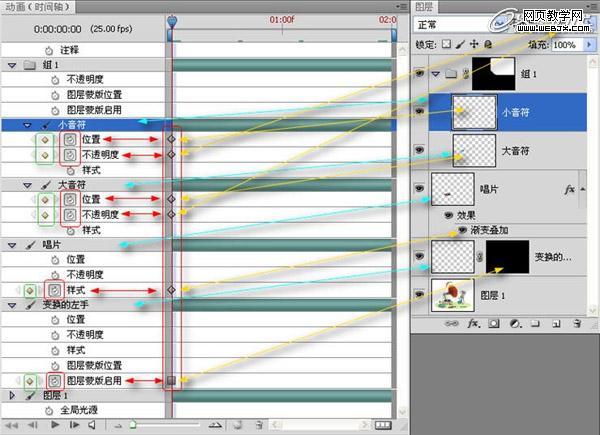The height and width of the screenshot is (435, 600).
Task: Click the link layers chain icon
Action: coord(453,324)
